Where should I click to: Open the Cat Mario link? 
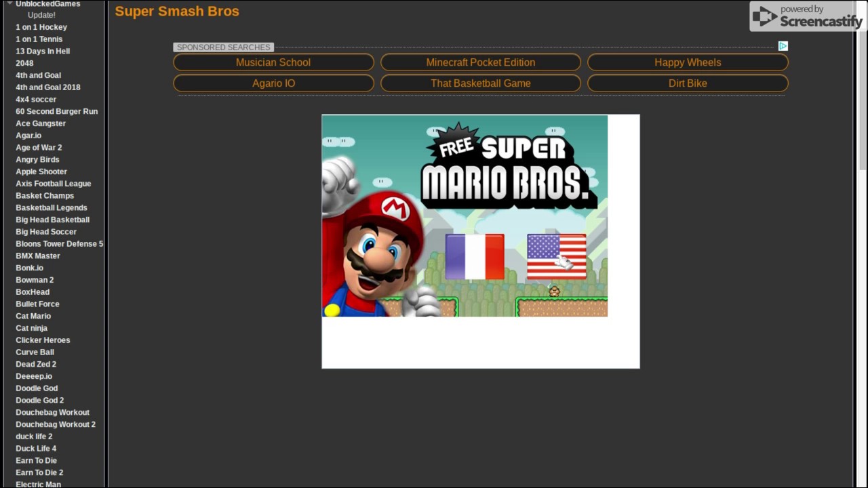coord(33,316)
